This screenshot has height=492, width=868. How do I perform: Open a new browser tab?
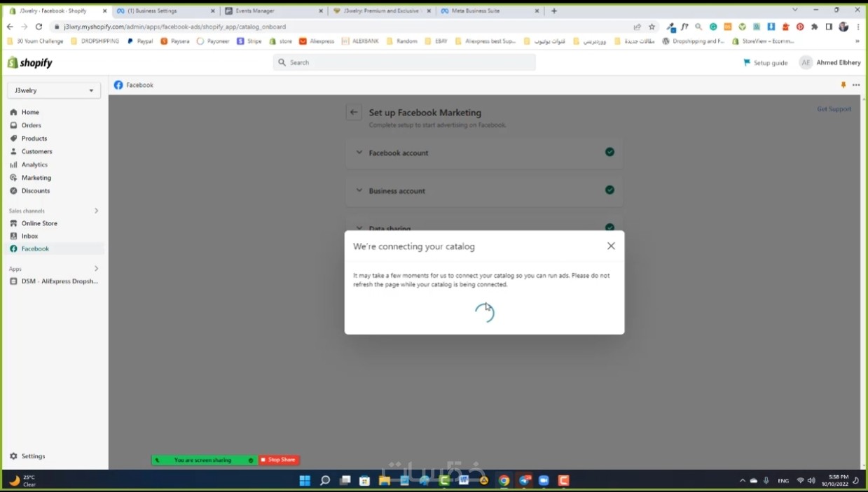point(554,10)
